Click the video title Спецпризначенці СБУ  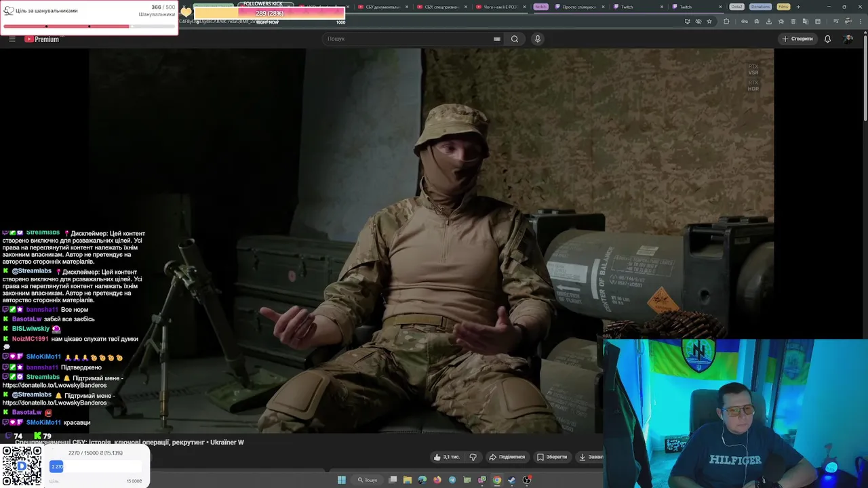(129, 442)
